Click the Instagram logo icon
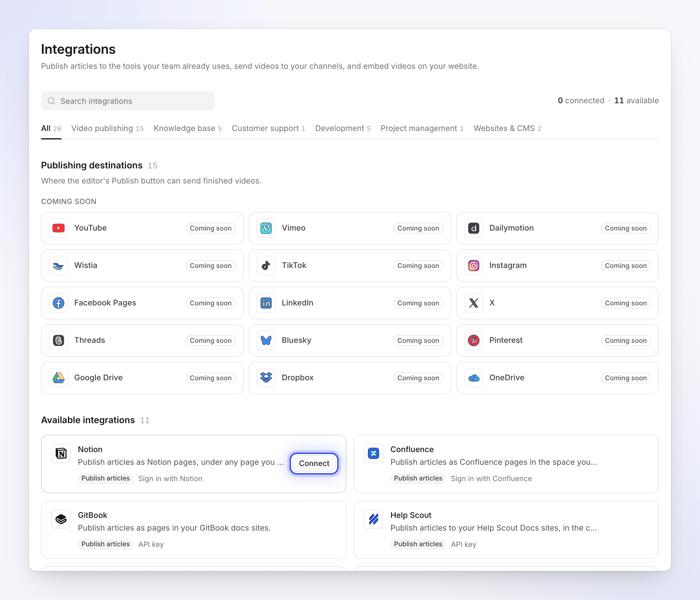Screen dimensions: 700x600 click(474, 266)
